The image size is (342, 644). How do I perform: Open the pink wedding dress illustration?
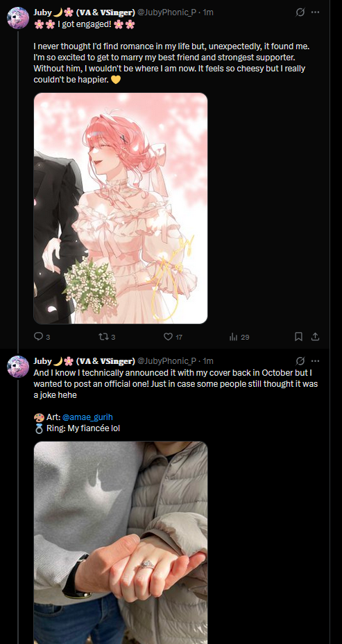(x=121, y=208)
